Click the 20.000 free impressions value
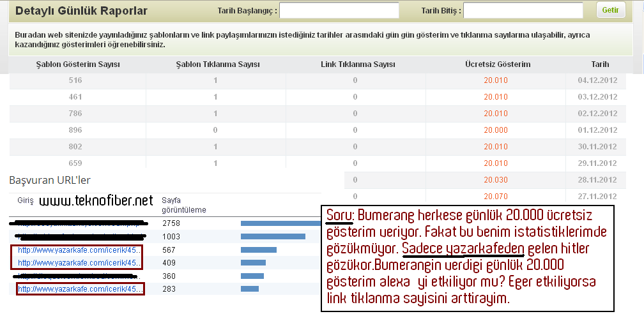 pyautogui.click(x=496, y=130)
